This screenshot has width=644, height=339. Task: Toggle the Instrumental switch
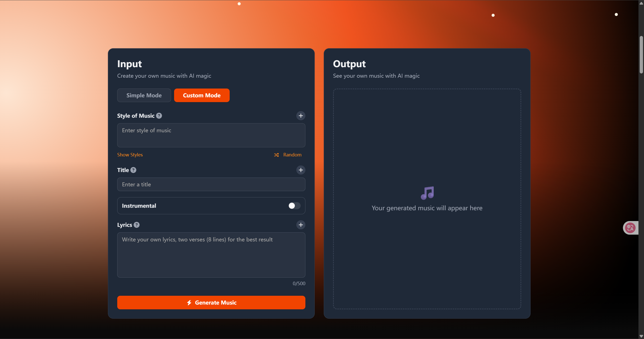coord(294,206)
